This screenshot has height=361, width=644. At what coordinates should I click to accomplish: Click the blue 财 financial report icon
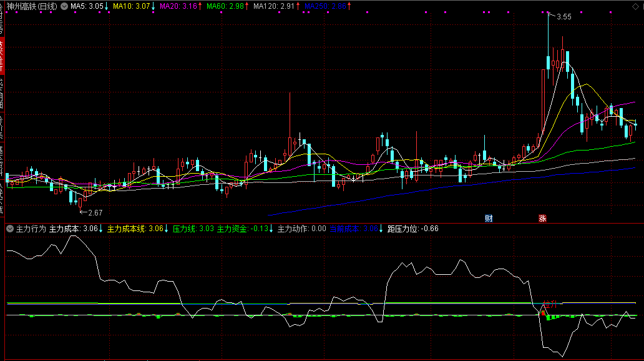[489, 219]
